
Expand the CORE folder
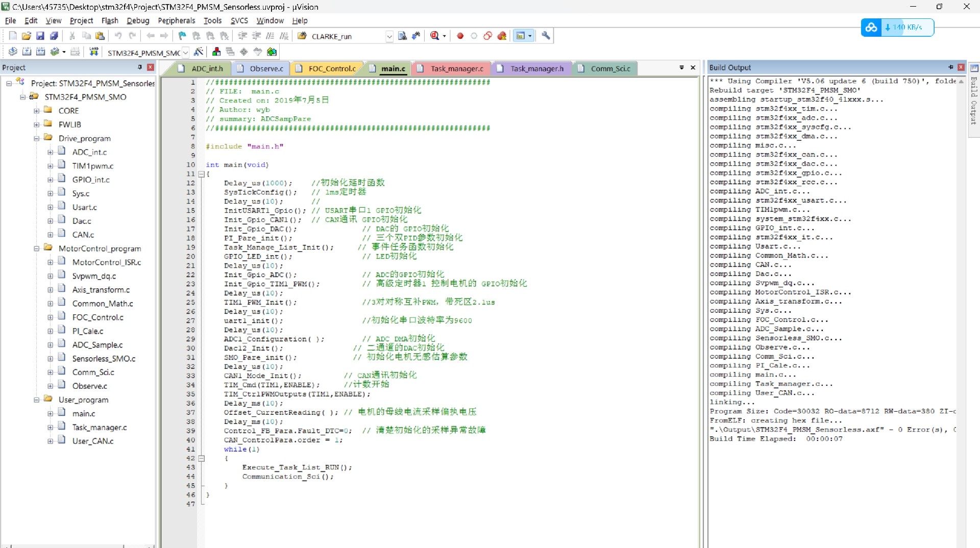[x=37, y=111]
